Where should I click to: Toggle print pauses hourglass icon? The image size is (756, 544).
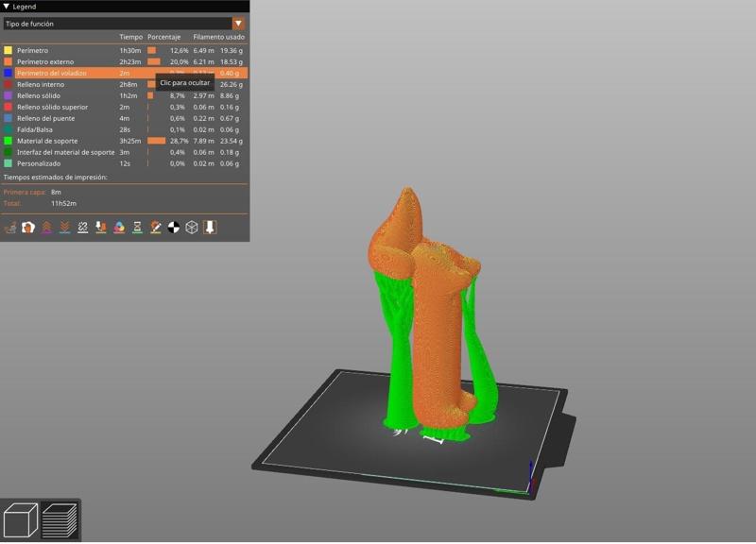point(137,227)
